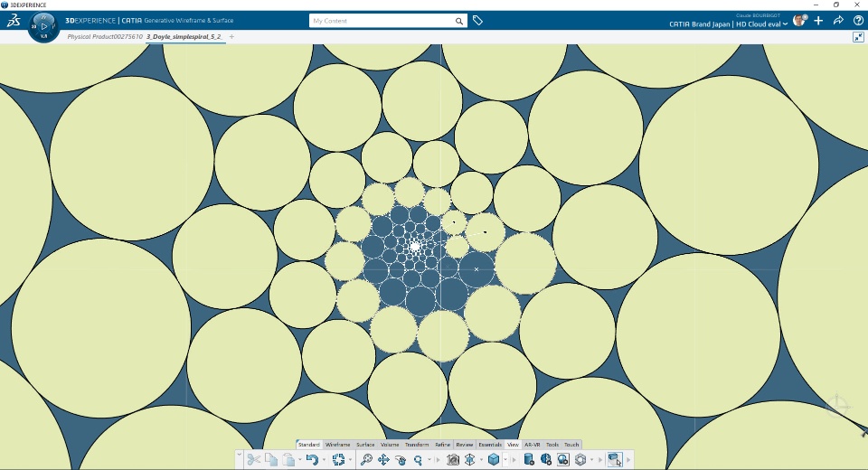The height and width of the screenshot is (470, 868).
Task: Open the user profile avatar
Action: [x=799, y=21]
